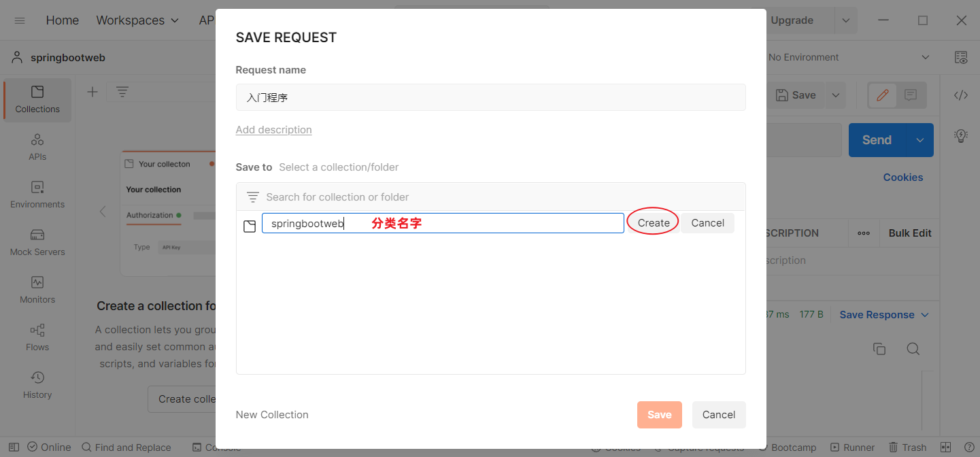Open the History sidebar section
980x457 pixels.
pos(37,385)
